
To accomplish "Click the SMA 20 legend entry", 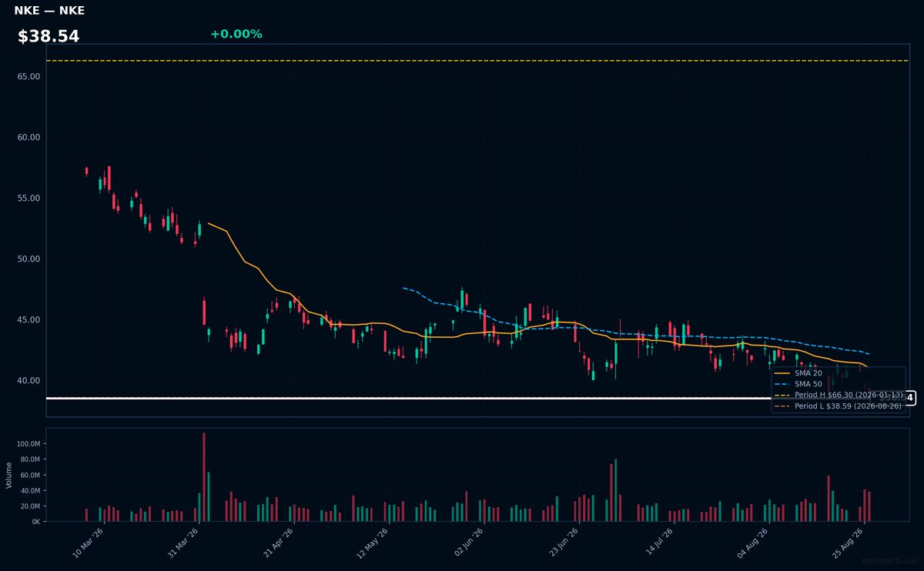I will pyautogui.click(x=797, y=373).
